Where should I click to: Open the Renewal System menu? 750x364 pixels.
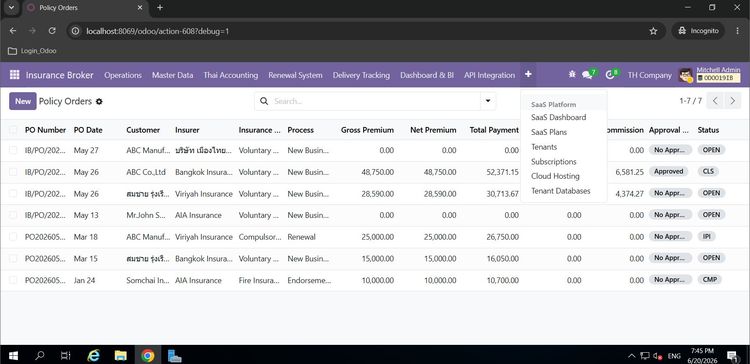tap(295, 75)
